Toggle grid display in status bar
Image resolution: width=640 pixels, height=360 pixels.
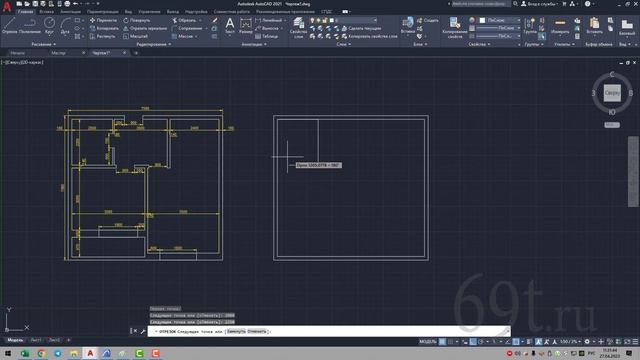click(x=442, y=342)
